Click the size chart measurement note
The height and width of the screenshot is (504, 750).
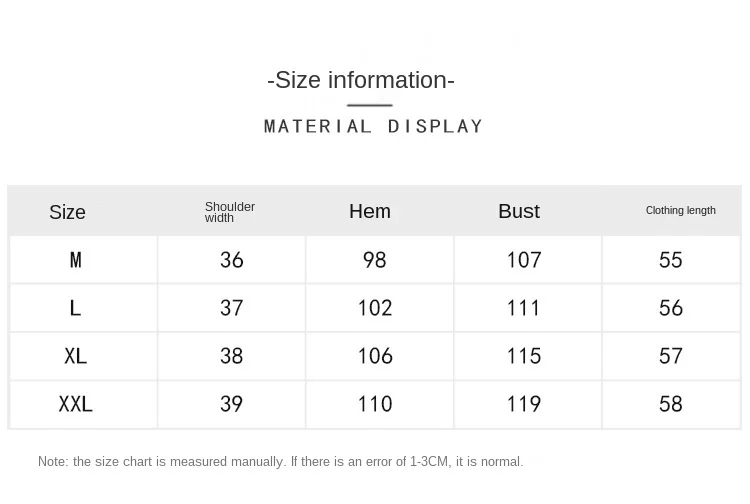point(281,461)
